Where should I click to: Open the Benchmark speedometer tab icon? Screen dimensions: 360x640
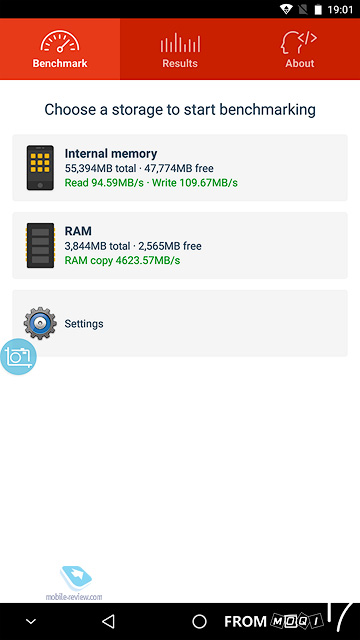click(60, 41)
